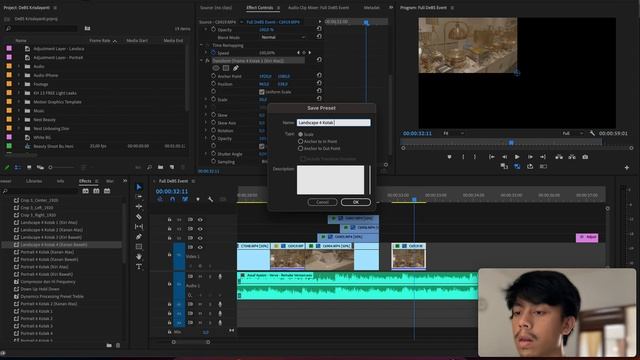Toggle Anchor Point stopwatch animation
640x360 pixels.
pos(213,76)
